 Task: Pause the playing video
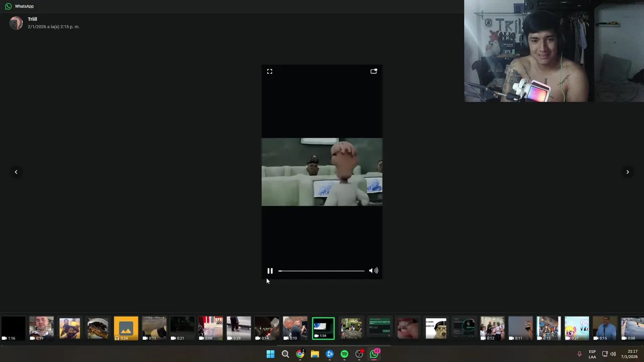270,271
